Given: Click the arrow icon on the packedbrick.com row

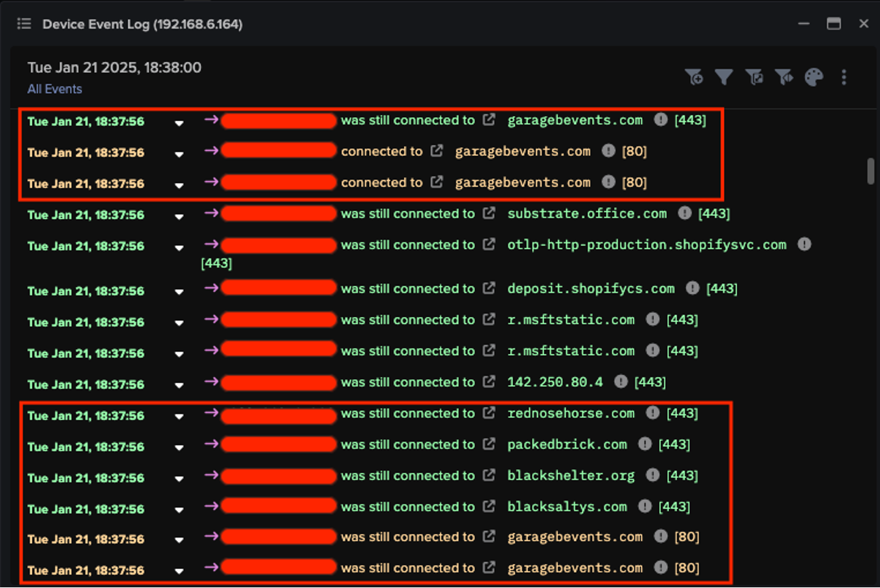Looking at the screenshot, I should coord(210,444).
